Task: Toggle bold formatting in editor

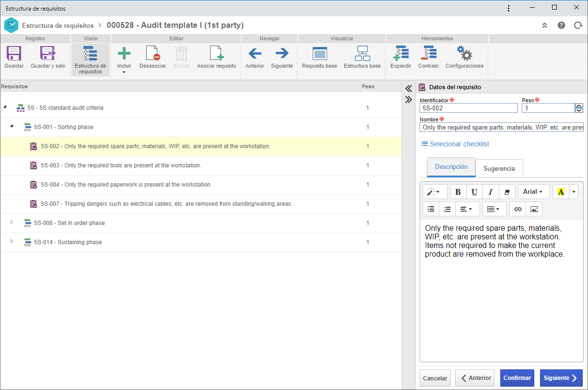Action: [458, 191]
